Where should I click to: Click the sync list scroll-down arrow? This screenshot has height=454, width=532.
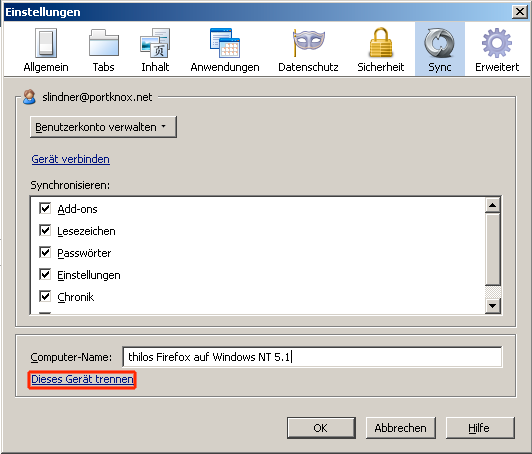(x=493, y=306)
